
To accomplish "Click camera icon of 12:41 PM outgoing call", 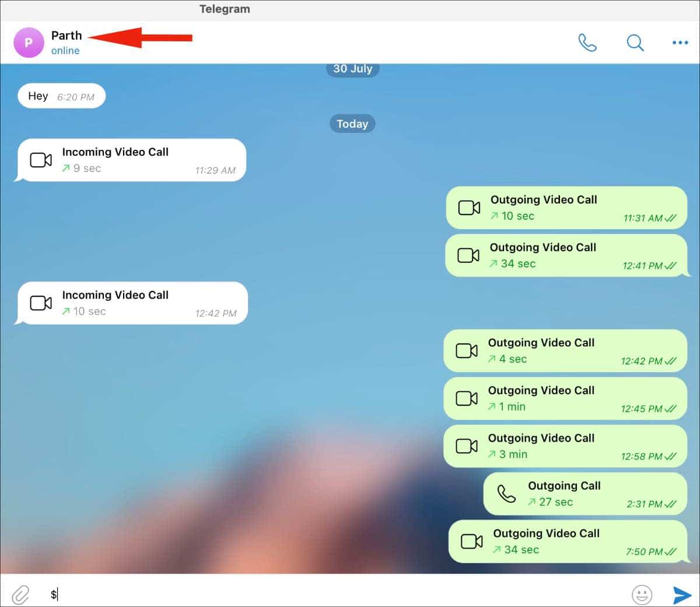I will (x=468, y=255).
